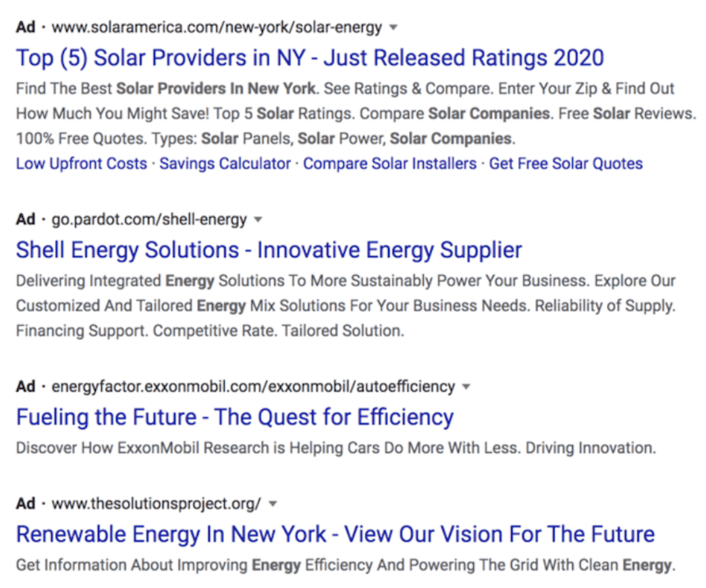Click the Get Free Solar Quotes sitelink
Viewport: 706px width, 588px height.
(x=566, y=163)
